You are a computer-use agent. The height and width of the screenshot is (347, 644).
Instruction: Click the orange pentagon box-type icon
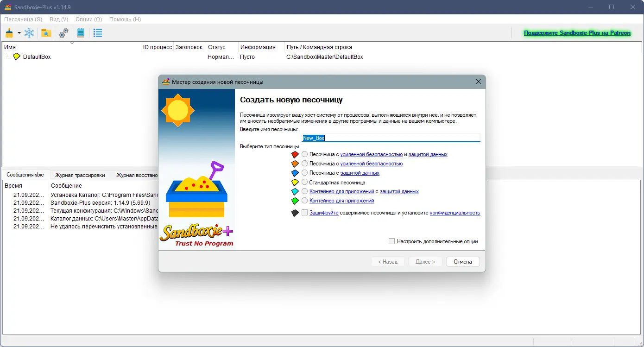click(x=295, y=164)
